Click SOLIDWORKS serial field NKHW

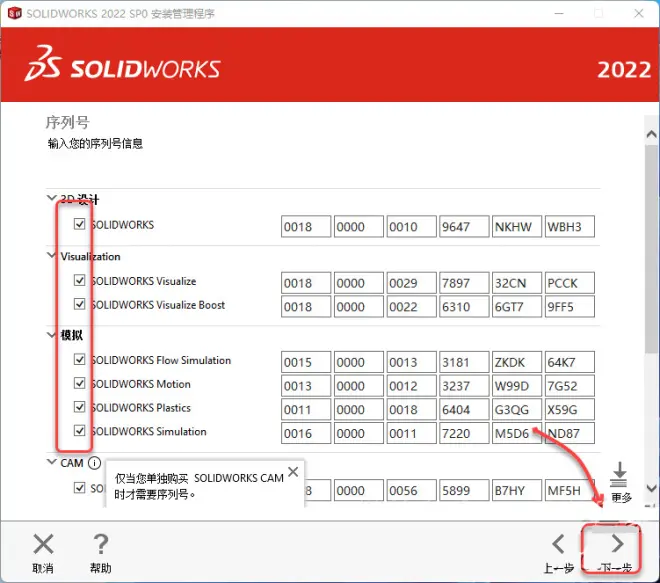[x=517, y=227]
